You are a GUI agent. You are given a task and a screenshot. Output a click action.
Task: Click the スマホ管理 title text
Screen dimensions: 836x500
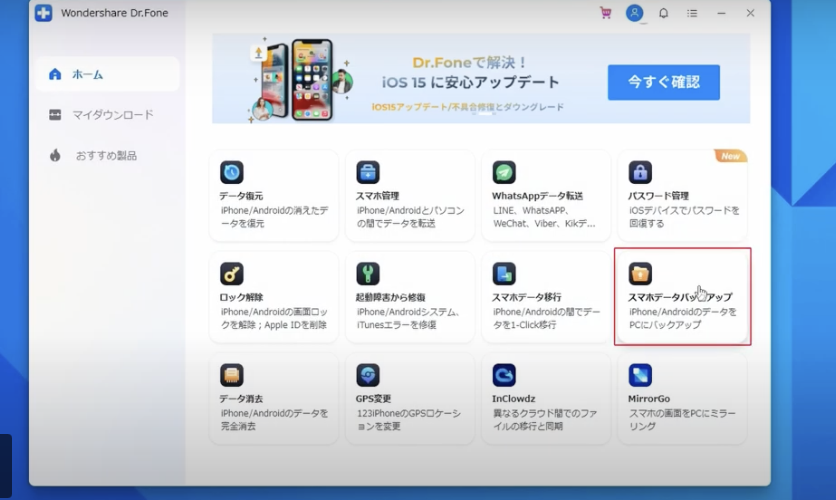(377, 196)
